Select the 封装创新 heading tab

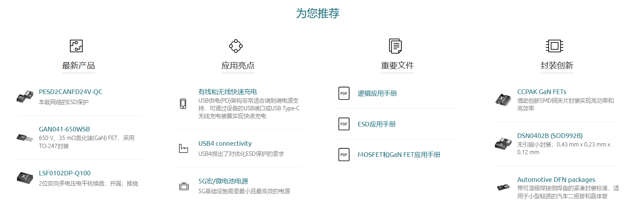pos(557,66)
